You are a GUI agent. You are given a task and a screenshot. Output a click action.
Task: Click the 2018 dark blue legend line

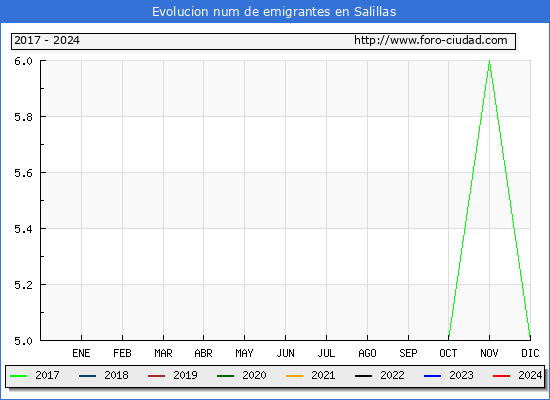pos(87,376)
